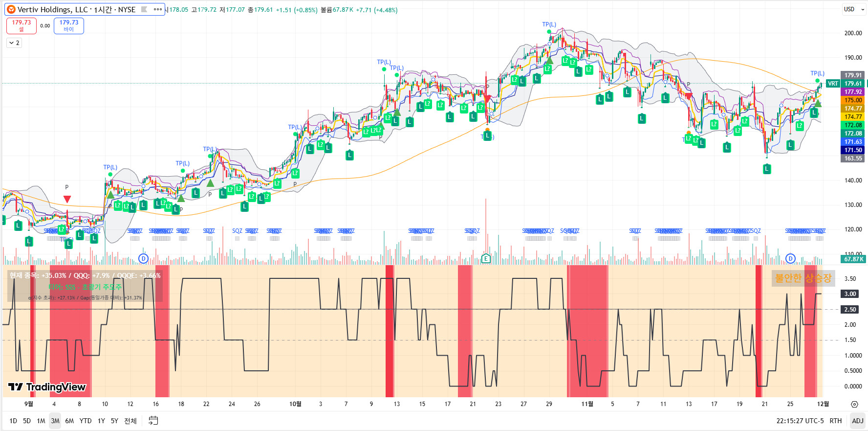The width and height of the screenshot is (868, 431).
Task: Click the 171.50 price label
Action: tap(853, 150)
